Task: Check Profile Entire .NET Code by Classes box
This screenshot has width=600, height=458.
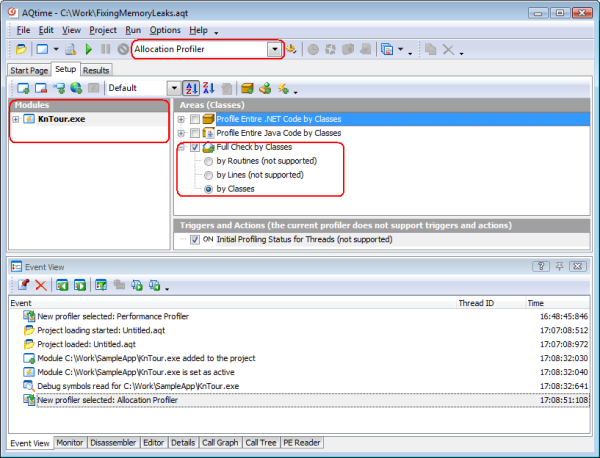Action: pos(195,119)
